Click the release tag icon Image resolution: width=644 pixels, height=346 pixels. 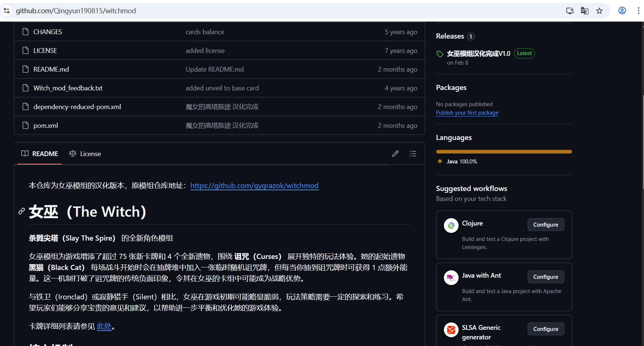(440, 54)
